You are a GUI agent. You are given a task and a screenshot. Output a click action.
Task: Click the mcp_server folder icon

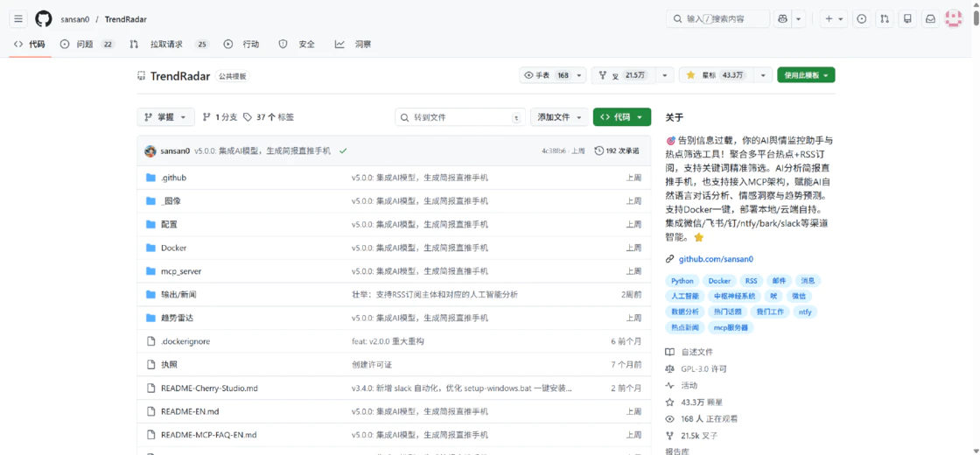click(x=150, y=271)
